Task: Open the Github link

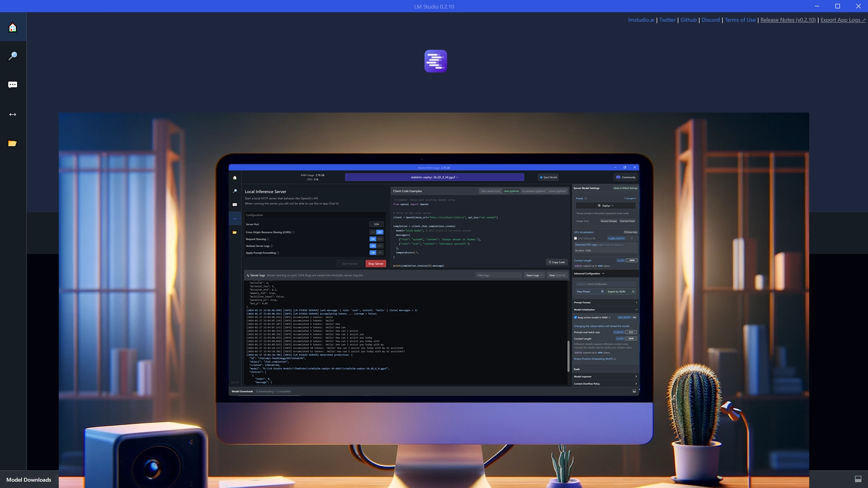Action: 688,20
